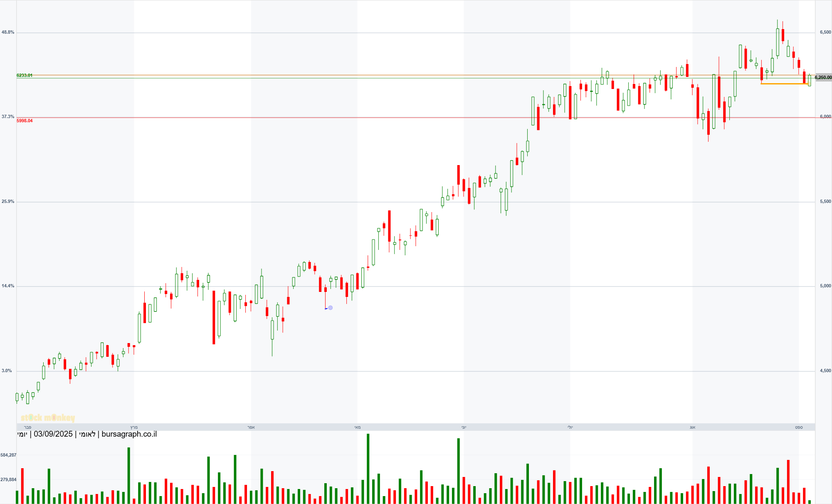Click the bursagraph.co.il text in the caption
832x504 pixels.
[129, 434]
